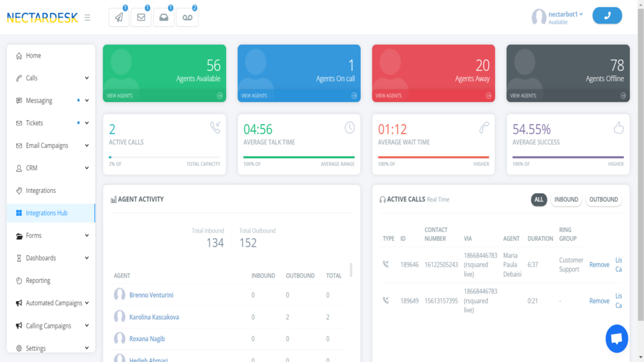Click the nectarbot1 avatar picture

539,17
